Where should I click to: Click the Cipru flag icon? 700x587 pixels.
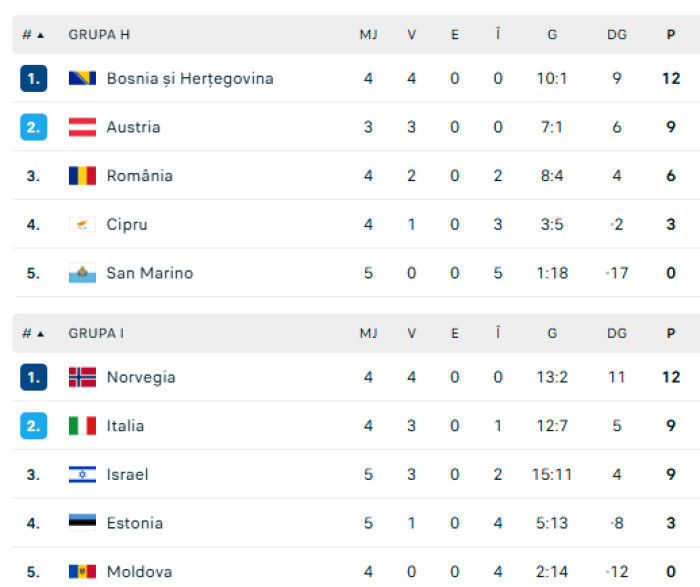click(x=82, y=225)
